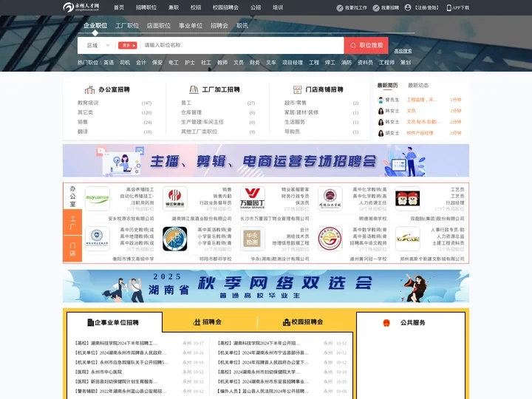Open 培训 navigation item

pyautogui.click(x=278, y=7)
